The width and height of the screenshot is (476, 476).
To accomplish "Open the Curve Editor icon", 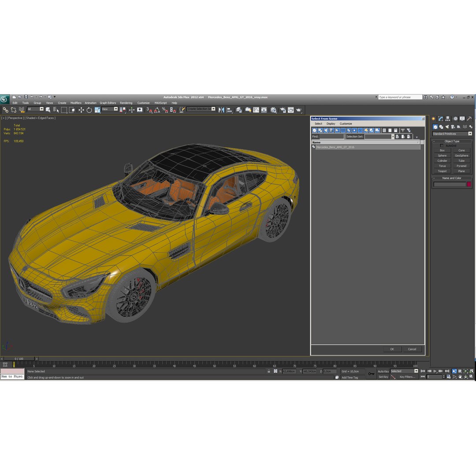I will tap(256, 110).
